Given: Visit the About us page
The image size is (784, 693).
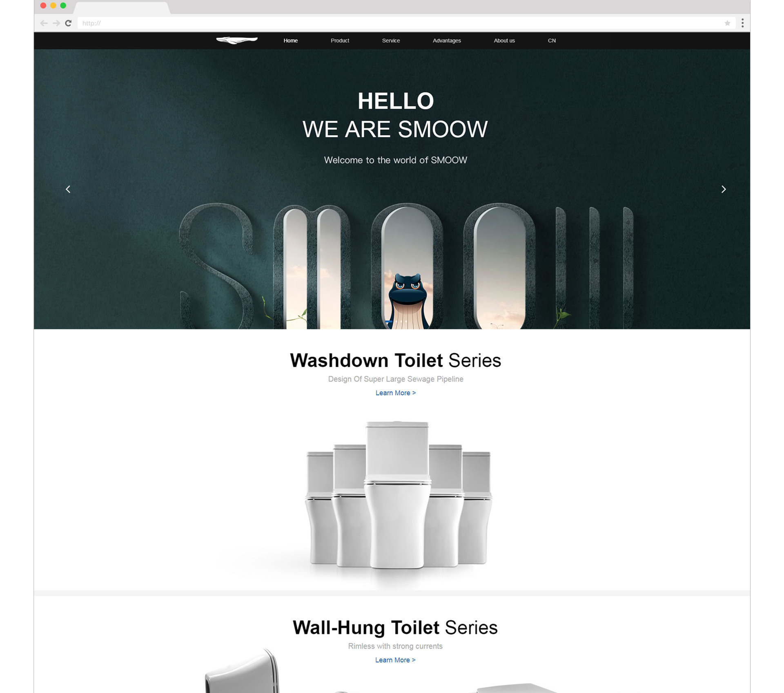Looking at the screenshot, I should 504,40.
